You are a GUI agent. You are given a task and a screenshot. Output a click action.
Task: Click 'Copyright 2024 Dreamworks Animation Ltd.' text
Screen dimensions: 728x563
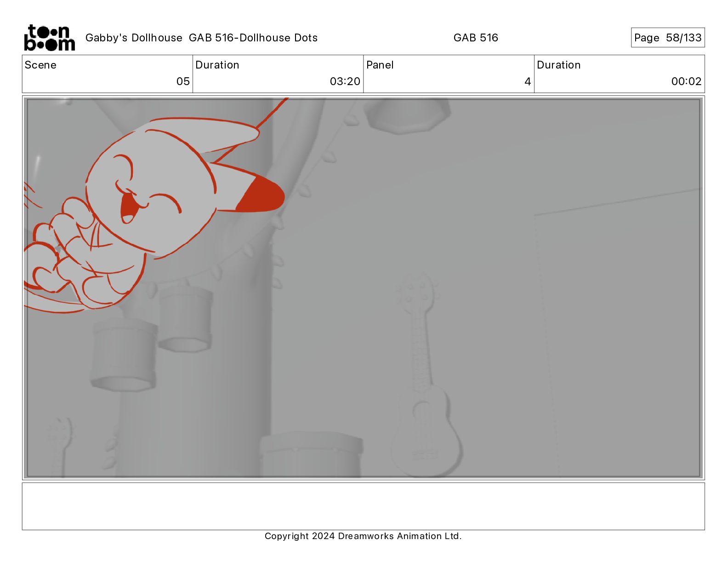click(363, 536)
